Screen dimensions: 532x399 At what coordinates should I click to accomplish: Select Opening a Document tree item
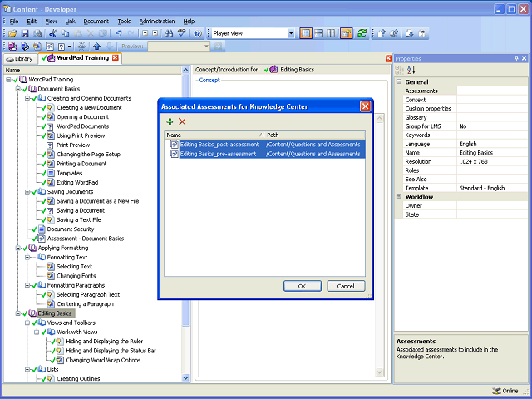point(82,117)
